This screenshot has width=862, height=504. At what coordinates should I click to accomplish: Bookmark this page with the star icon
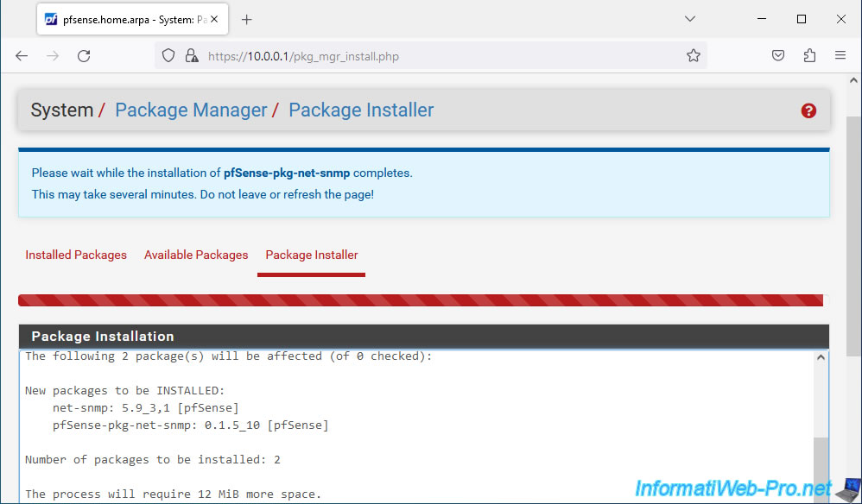[694, 55]
